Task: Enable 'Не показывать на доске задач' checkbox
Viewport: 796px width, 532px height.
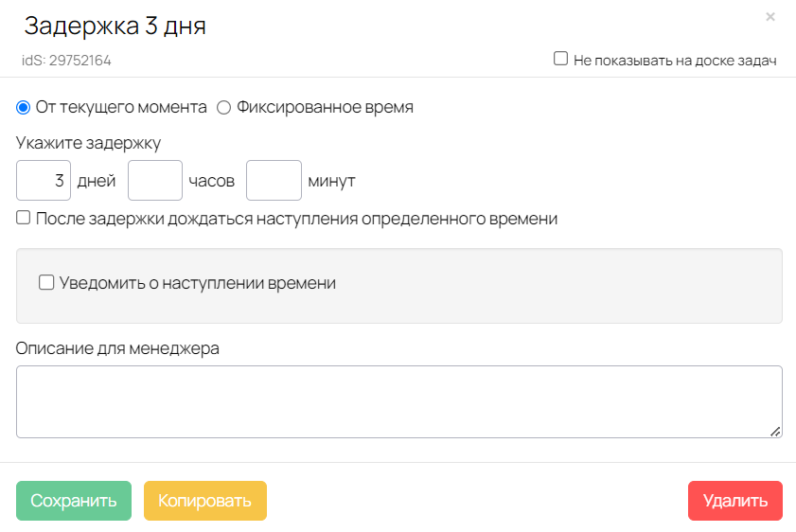Action: [x=560, y=59]
